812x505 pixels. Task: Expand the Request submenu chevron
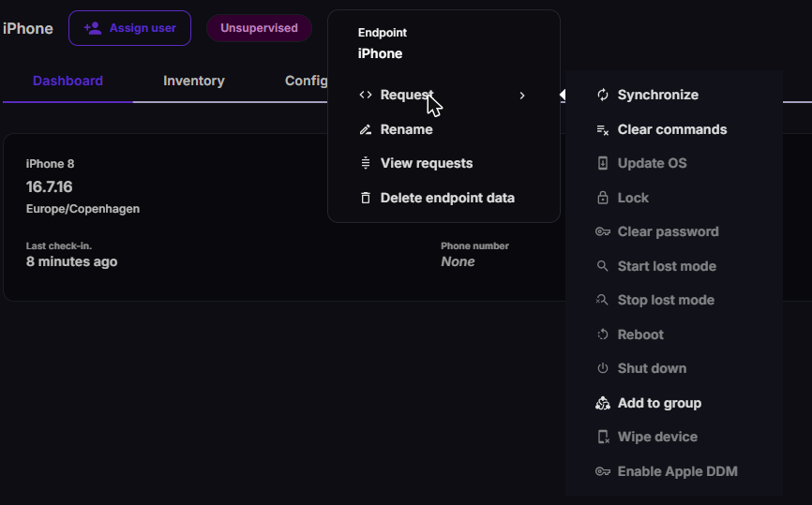pos(522,96)
